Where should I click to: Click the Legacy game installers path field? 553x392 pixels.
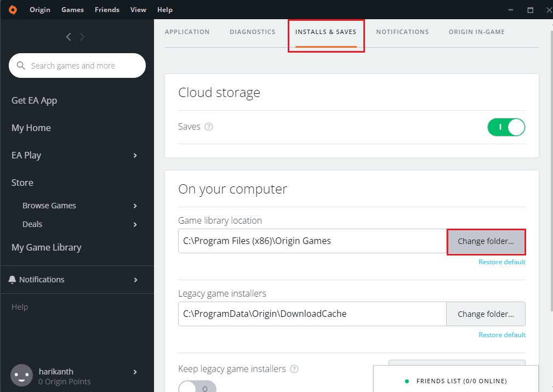pos(312,314)
